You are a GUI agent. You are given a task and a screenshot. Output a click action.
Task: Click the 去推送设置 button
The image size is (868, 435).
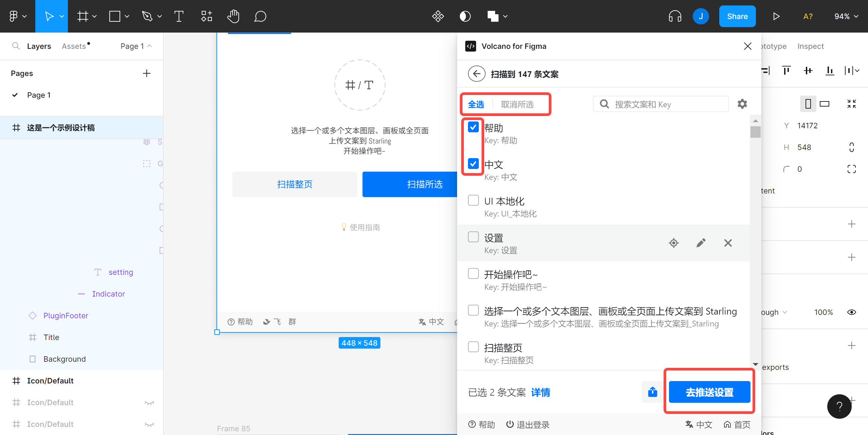(x=709, y=392)
